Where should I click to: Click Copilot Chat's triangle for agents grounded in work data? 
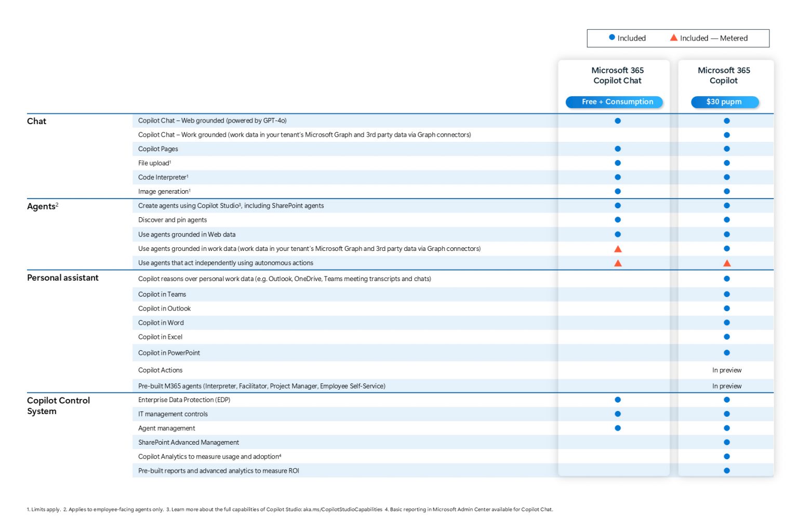click(618, 249)
